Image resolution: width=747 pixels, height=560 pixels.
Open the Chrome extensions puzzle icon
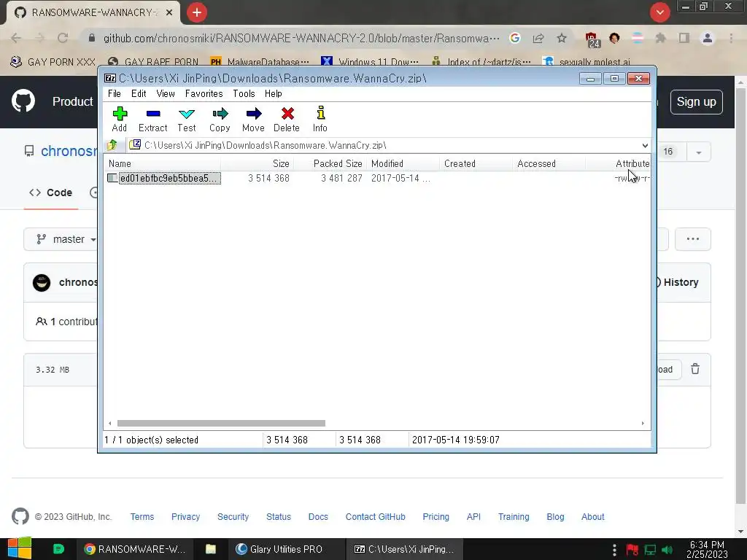click(x=660, y=38)
